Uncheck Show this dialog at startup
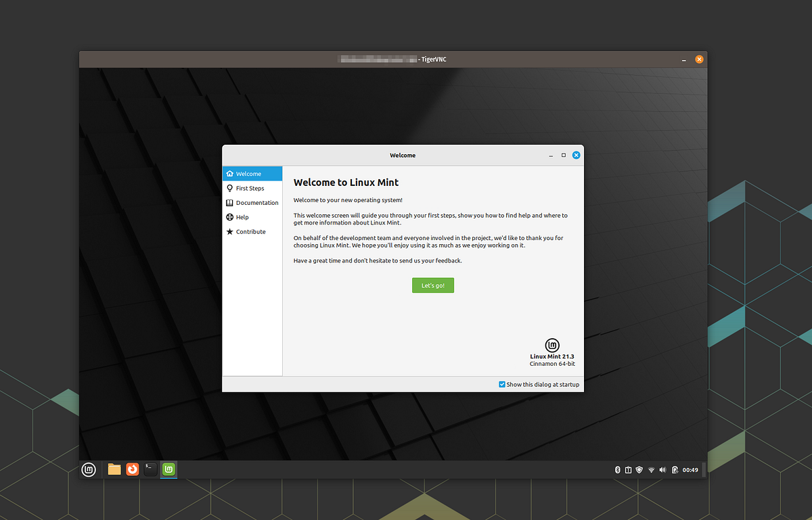Viewport: 812px width, 520px height. point(501,384)
